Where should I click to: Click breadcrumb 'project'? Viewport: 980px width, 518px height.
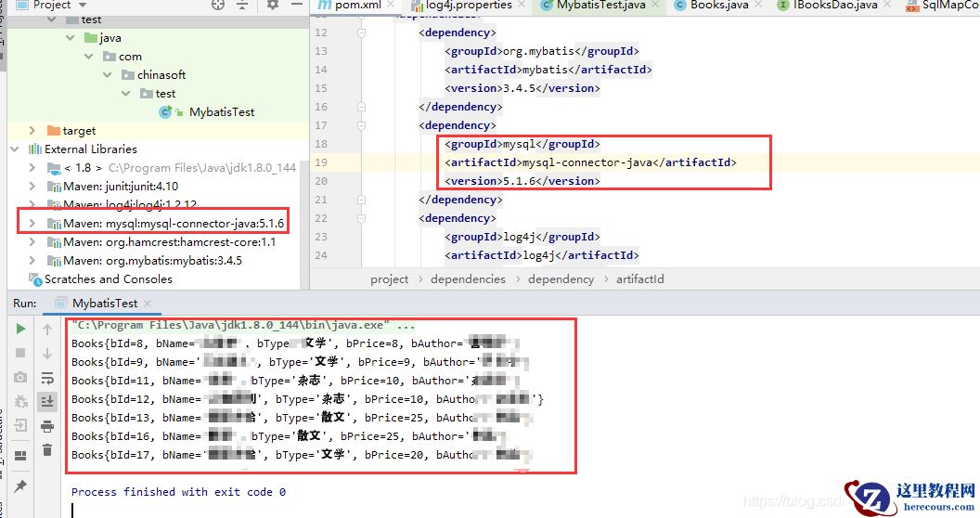point(390,279)
